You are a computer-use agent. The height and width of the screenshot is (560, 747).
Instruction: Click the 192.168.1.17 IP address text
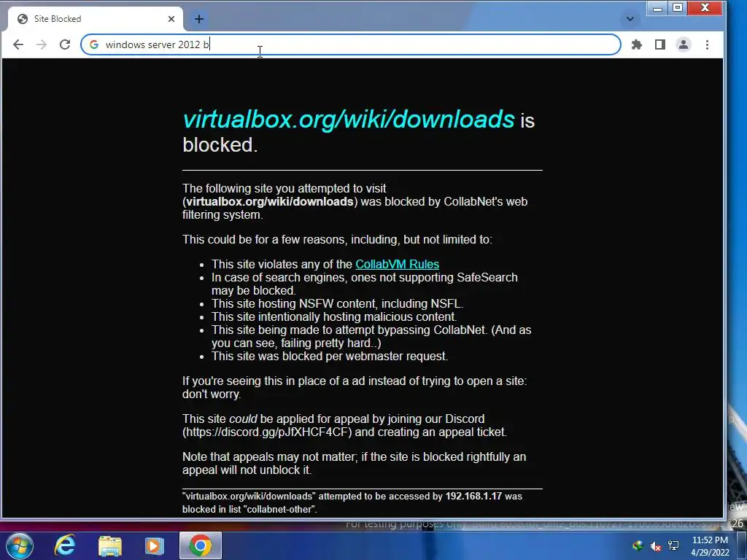point(473,496)
